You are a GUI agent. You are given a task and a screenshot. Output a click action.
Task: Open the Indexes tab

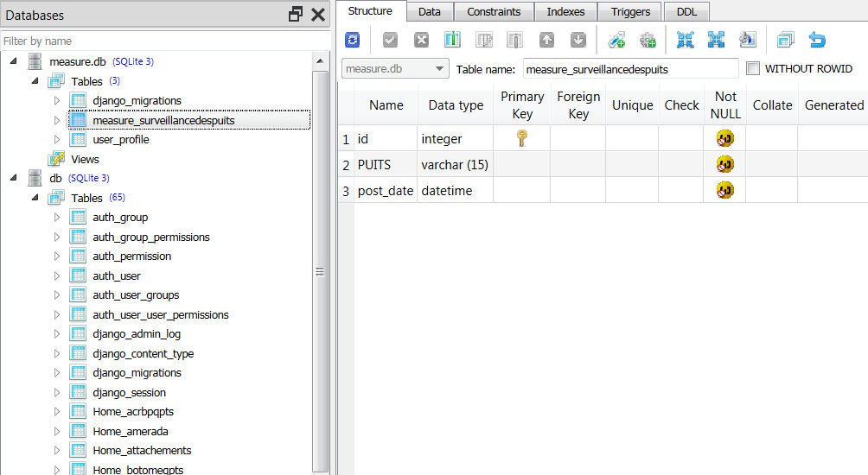coord(565,11)
